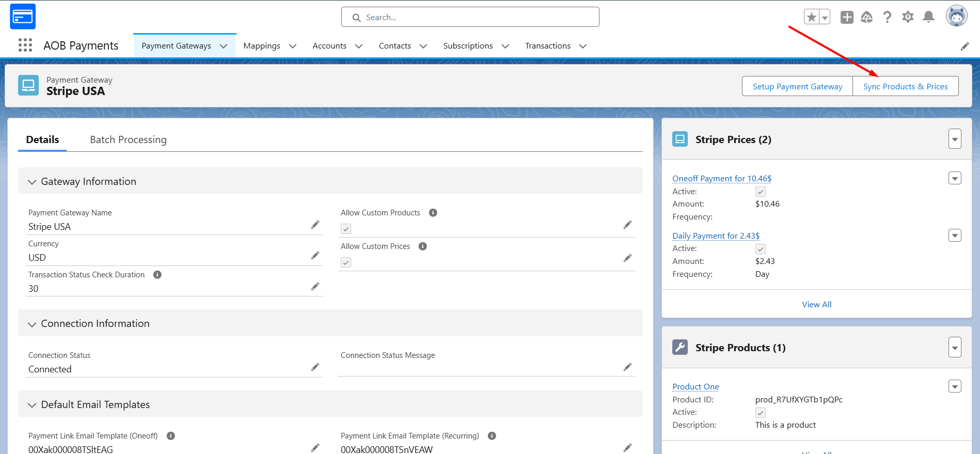
Task: Open the Oneoff Payment for 10.46$ link
Action: point(722,179)
